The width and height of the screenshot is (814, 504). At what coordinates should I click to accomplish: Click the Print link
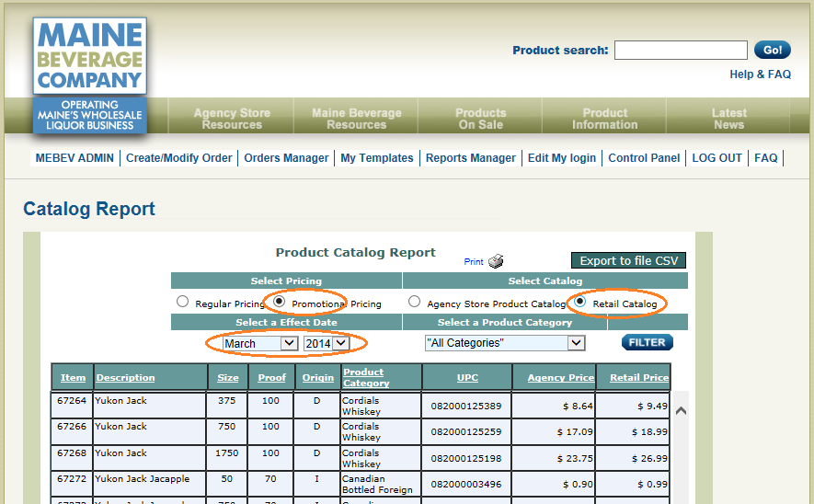(474, 261)
